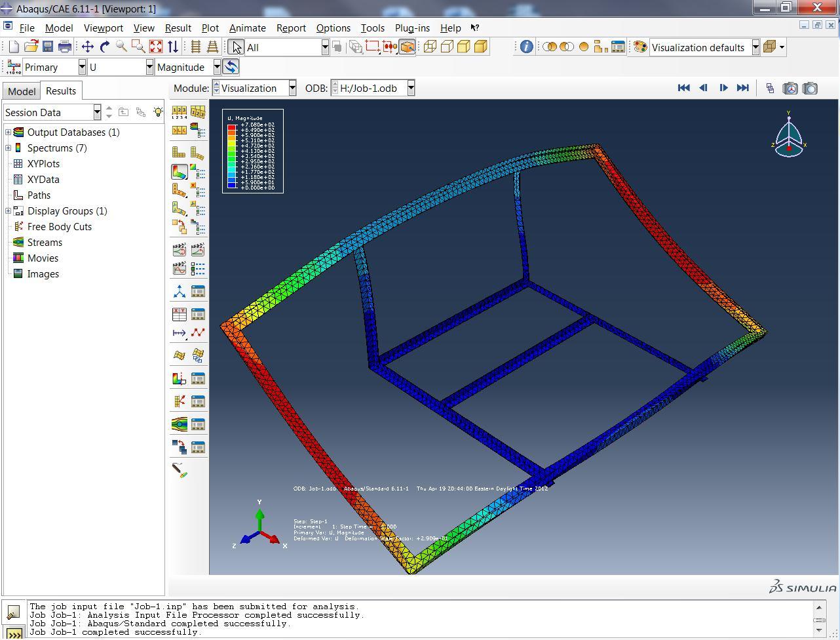Image resolution: width=840 pixels, height=640 pixels.
Task: Toggle shaded render style
Action: point(480,47)
